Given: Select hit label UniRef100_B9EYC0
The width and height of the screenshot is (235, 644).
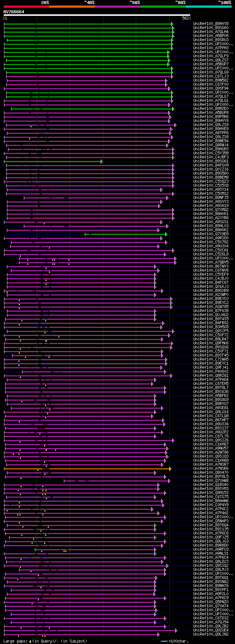Looking at the screenshot, I should (211, 298).
